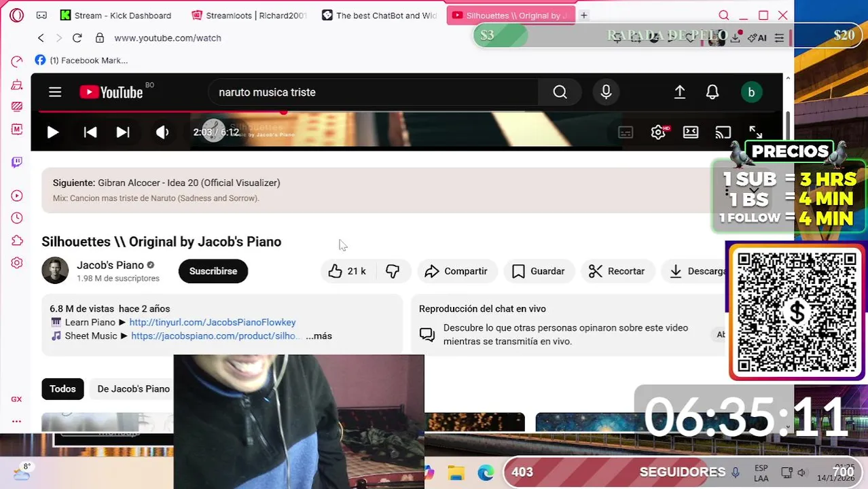Screen dimensions: 868x489
Task: Save video with Guardar button
Action: click(539, 271)
